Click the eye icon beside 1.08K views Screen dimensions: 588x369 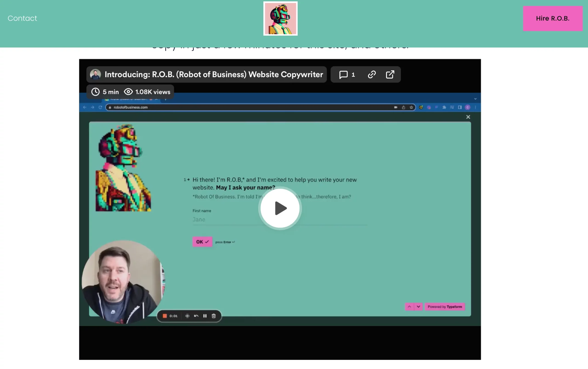[128, 92]
